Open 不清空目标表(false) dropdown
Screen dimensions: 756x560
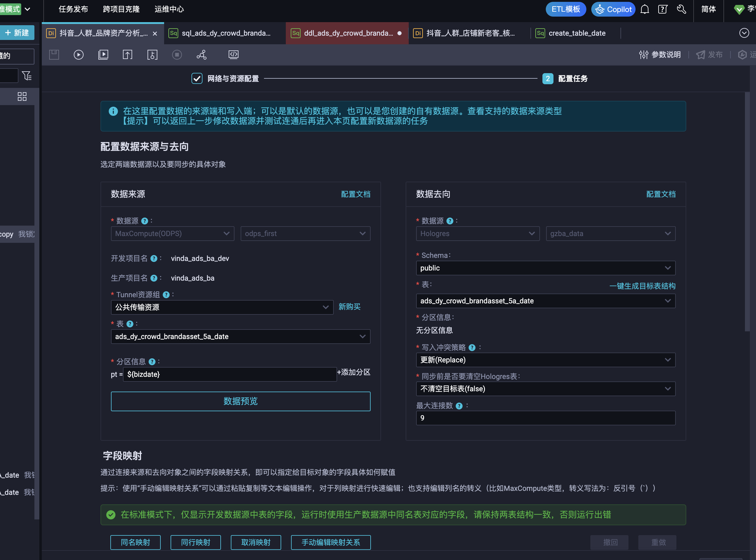pyautogui.click(x=545, y=389)
